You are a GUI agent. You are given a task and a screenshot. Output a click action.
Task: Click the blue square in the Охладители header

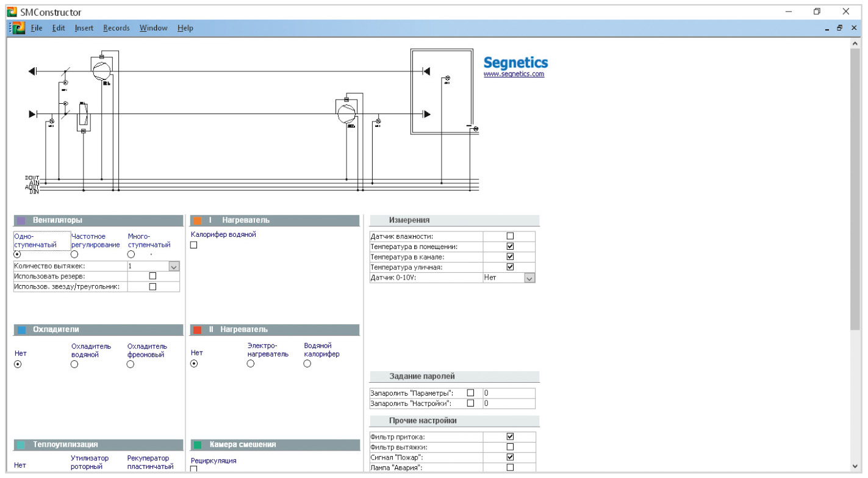click(21, 330)
